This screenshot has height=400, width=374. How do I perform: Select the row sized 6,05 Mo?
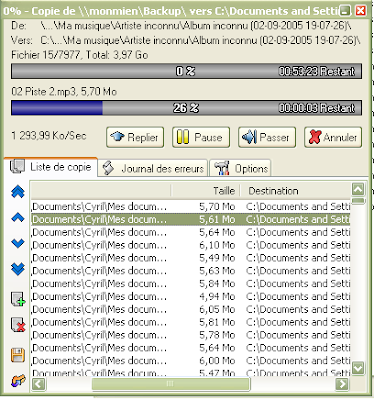(190, 309)
